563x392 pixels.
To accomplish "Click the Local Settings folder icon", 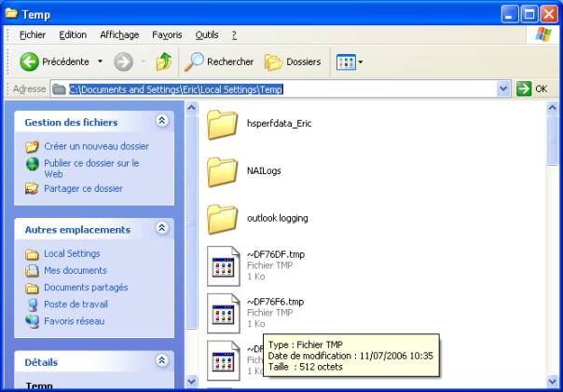I will (32, 254).
